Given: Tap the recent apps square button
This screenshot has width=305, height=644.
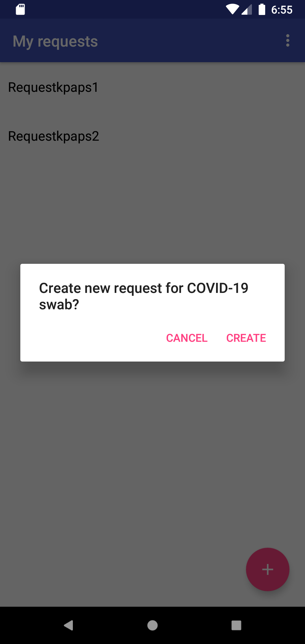Looking at the screenshot, I should click(236, 625).
